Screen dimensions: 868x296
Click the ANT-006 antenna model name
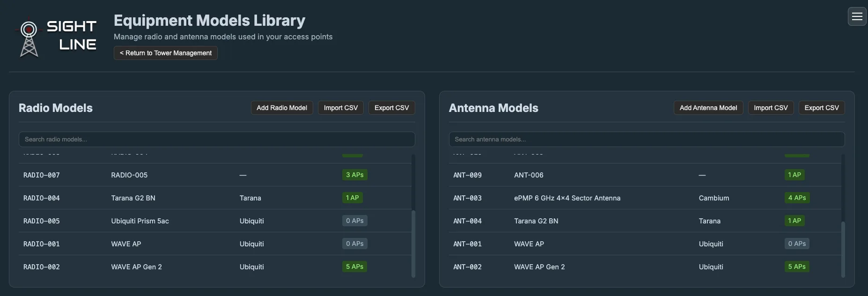[529, 175]
